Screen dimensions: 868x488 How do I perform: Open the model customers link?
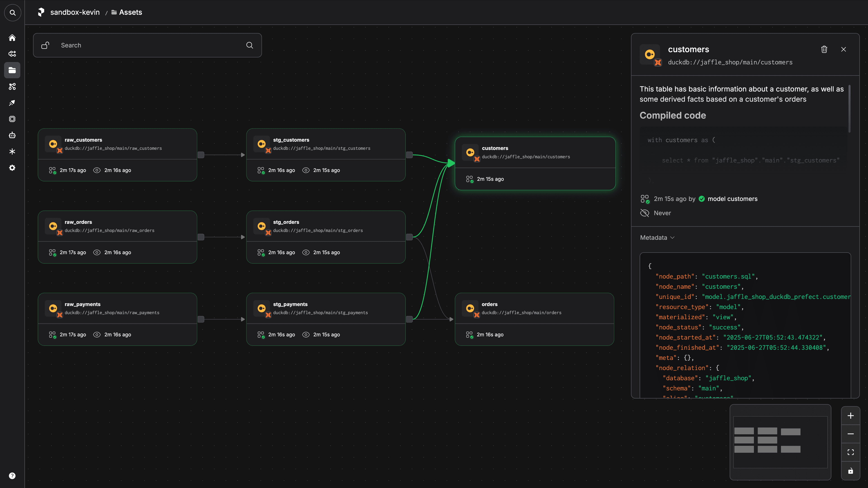click(x=732, y=199)
